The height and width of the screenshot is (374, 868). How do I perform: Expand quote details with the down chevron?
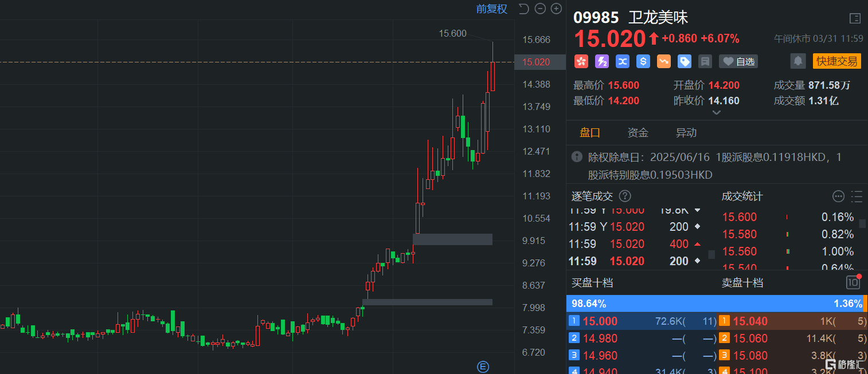716,113
